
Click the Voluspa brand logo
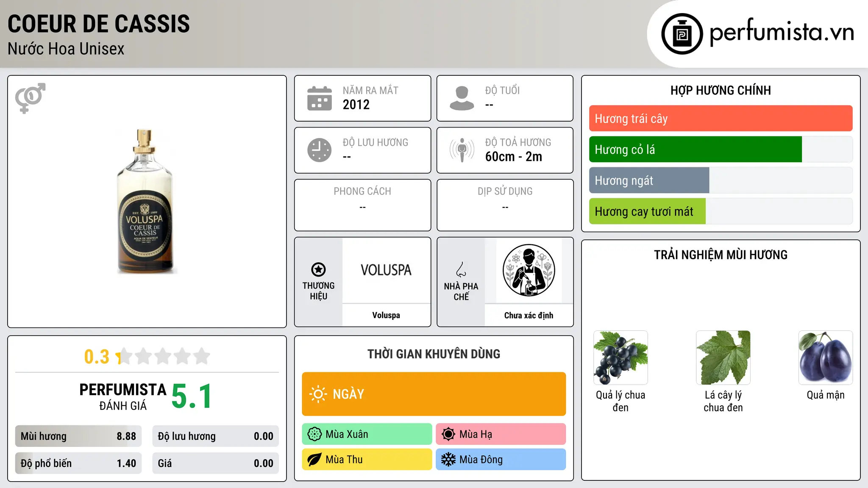click(386, 270)
